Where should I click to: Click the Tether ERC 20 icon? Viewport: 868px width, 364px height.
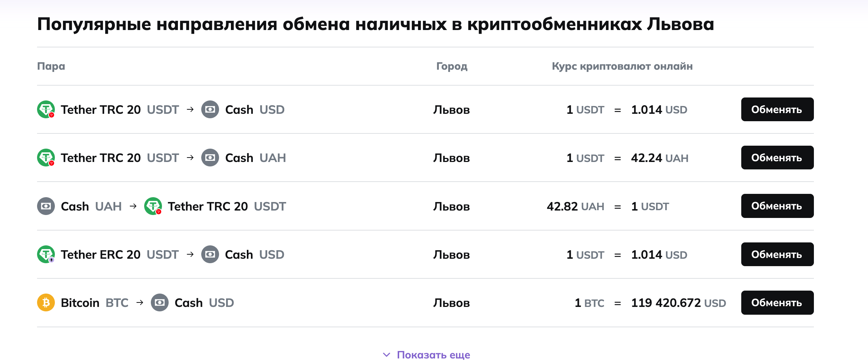click(x=46, y=254)
